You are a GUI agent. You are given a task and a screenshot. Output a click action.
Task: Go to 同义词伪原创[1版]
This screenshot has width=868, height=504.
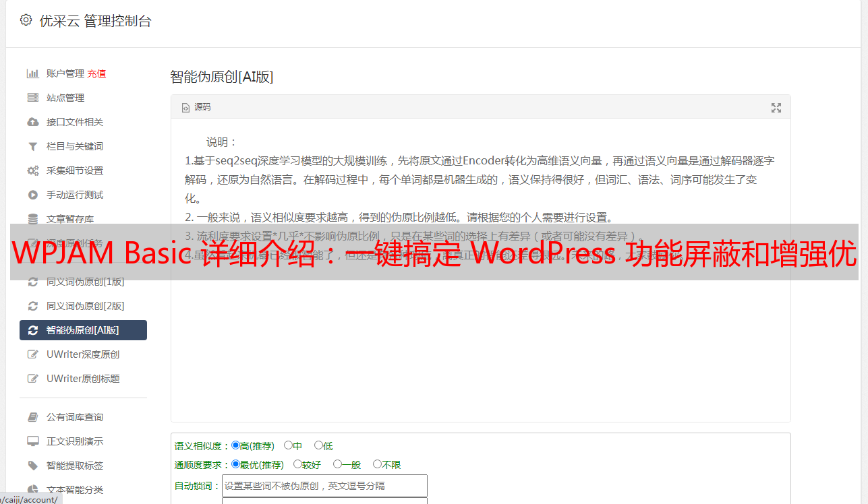pyautogui.click(x=86, y=282)
